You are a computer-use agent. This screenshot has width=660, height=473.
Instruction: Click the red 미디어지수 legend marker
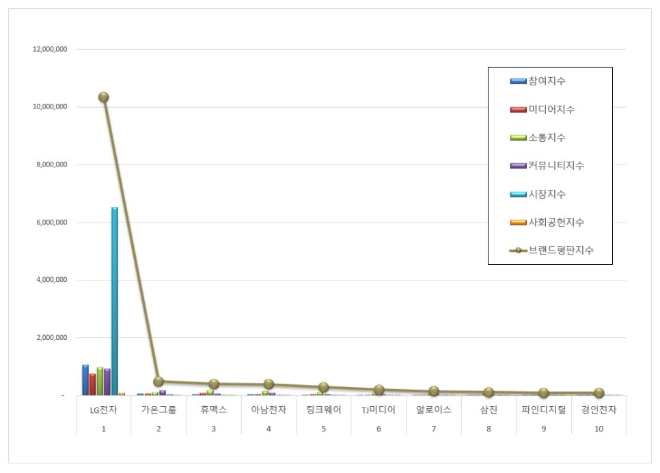tap(517, 108)
